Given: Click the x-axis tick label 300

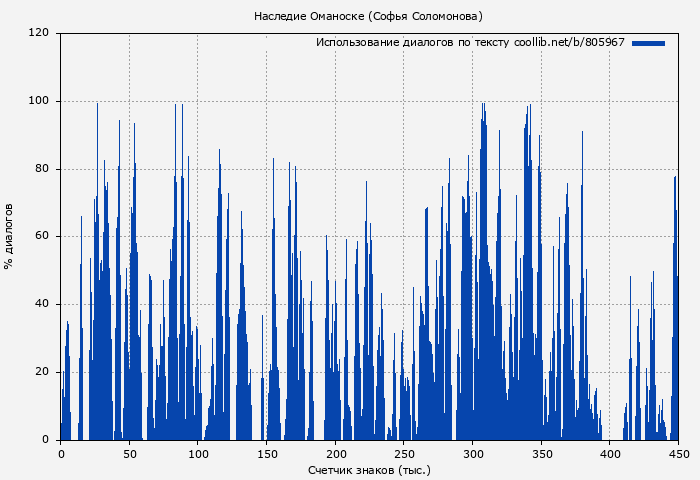Looking at the screenshot, I should [x=472, y=454].
